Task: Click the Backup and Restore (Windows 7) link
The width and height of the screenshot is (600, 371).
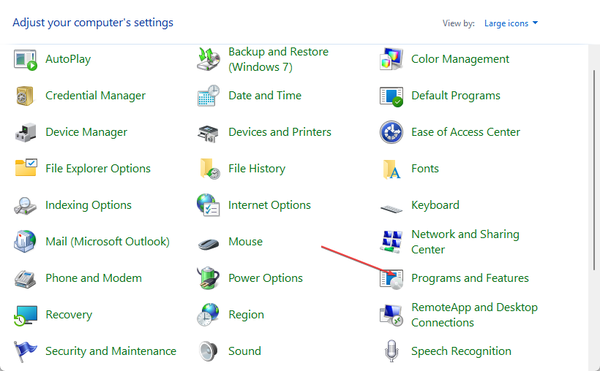Action: [x=278, y=59]
